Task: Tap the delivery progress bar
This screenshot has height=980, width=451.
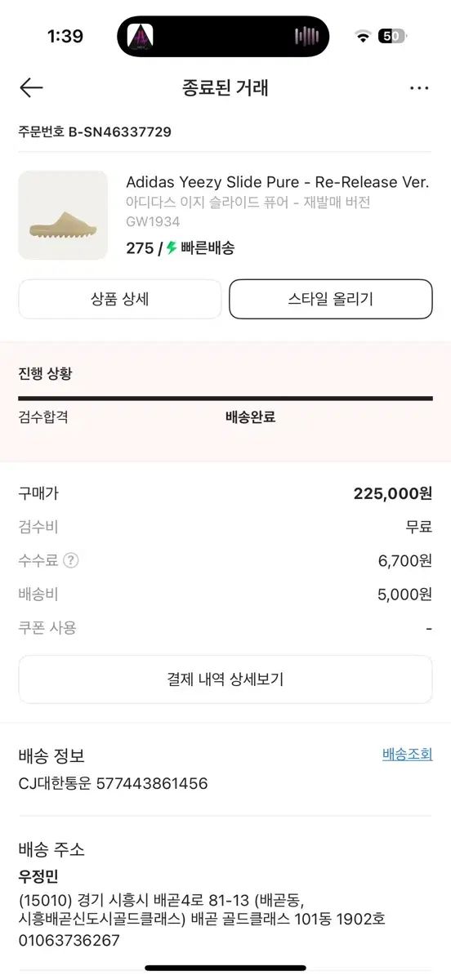Action: (x=225, y=399)
